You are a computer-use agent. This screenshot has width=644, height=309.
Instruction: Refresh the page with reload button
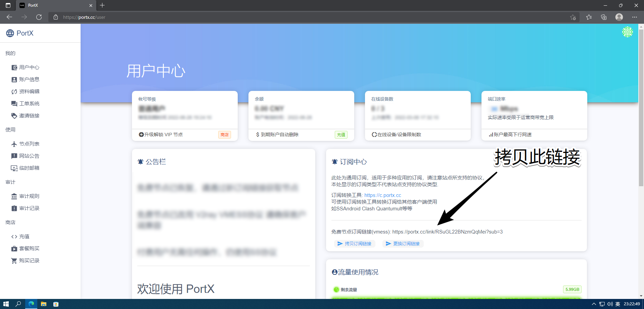click(39, 17)
